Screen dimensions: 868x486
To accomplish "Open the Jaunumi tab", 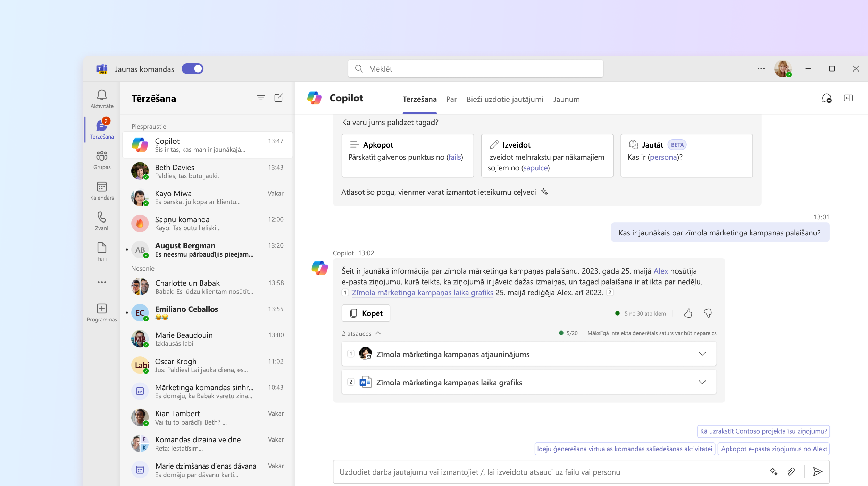I will click(x=567, y=99).
